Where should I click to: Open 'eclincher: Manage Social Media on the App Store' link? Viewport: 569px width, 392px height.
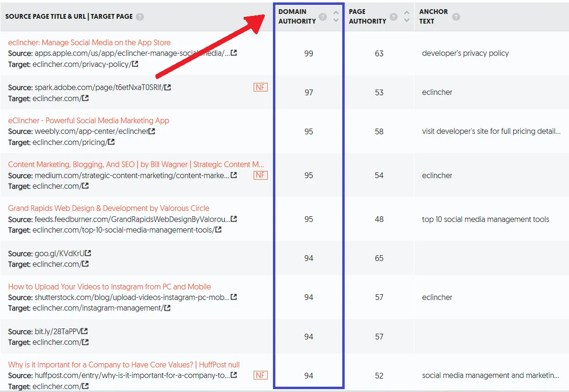coord(89,42)
